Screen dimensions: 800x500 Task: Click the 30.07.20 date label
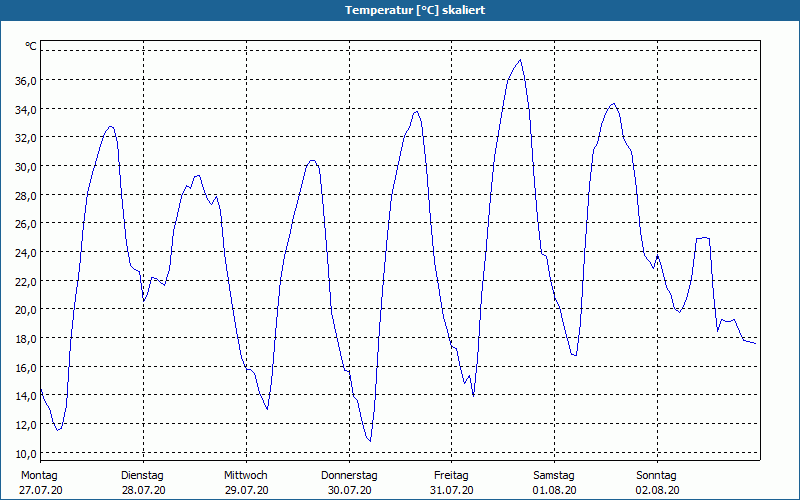point(349,490)
